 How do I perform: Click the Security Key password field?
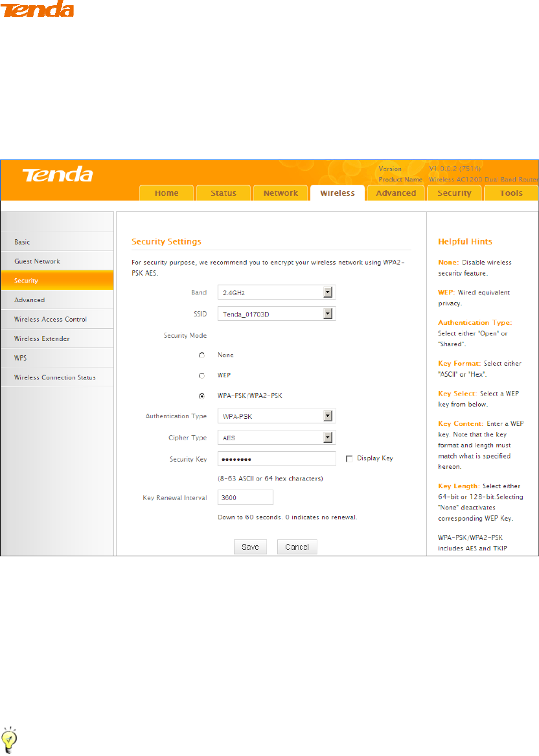tap(277, 459)
